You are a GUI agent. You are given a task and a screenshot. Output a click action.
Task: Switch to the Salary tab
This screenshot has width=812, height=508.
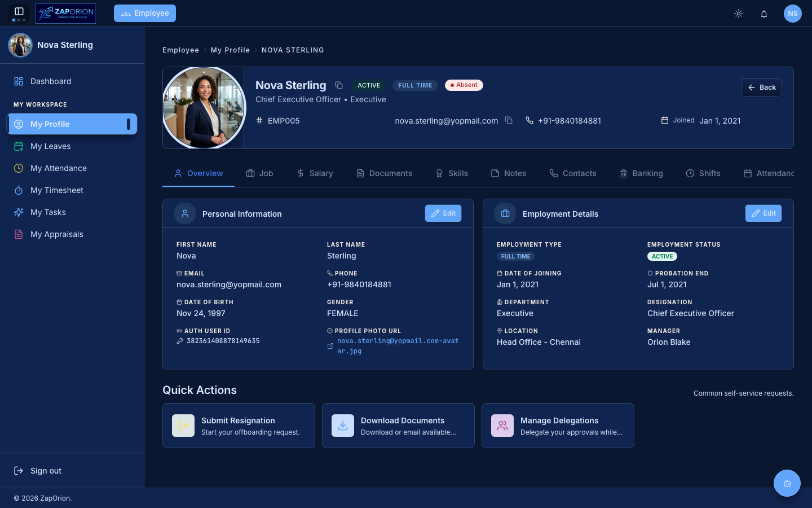point(315,173)
